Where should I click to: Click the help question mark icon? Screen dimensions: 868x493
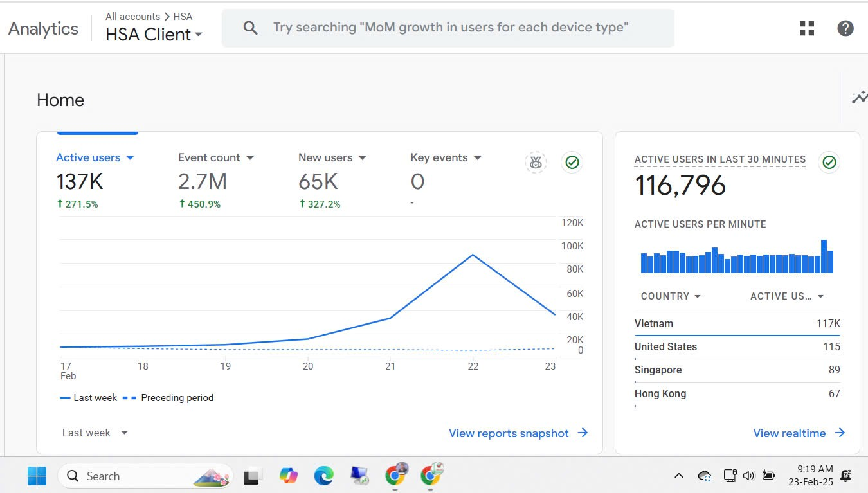(845, 28)
